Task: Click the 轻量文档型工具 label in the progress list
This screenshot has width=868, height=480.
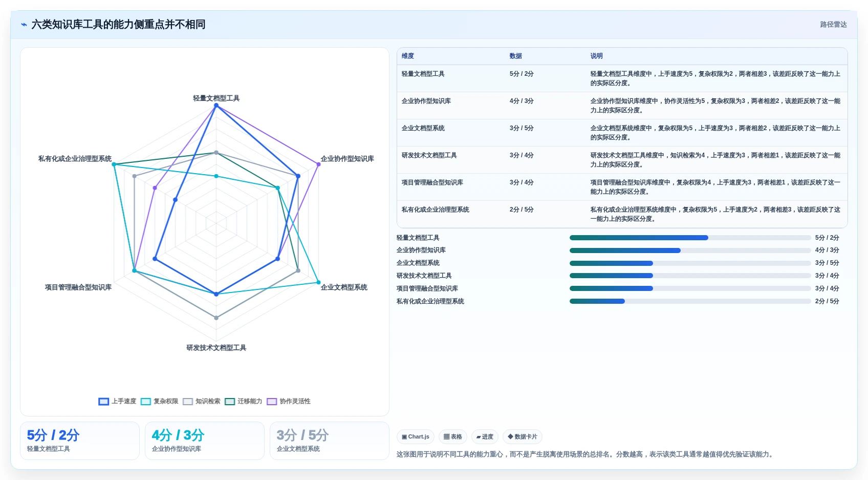Action: click(418, 238)
